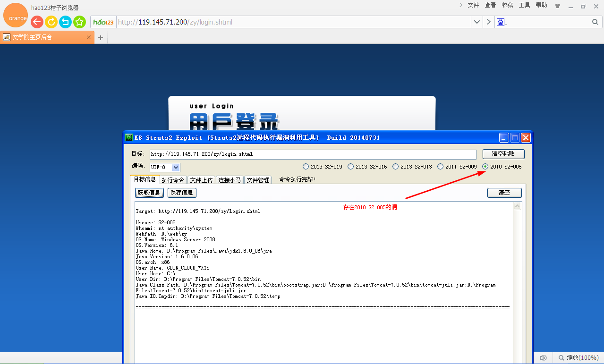
Task: Expand the menu chevron left of 文件
Action: (460, 5)
